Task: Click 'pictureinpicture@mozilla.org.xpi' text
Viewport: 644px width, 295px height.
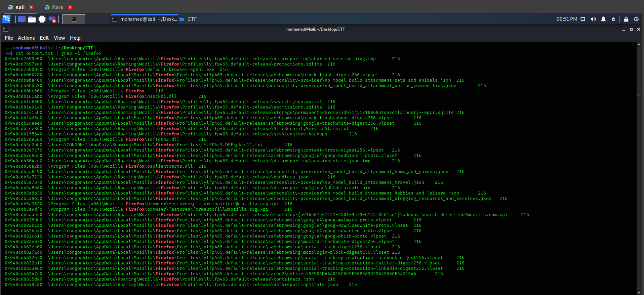Action: tap(236, 204)
